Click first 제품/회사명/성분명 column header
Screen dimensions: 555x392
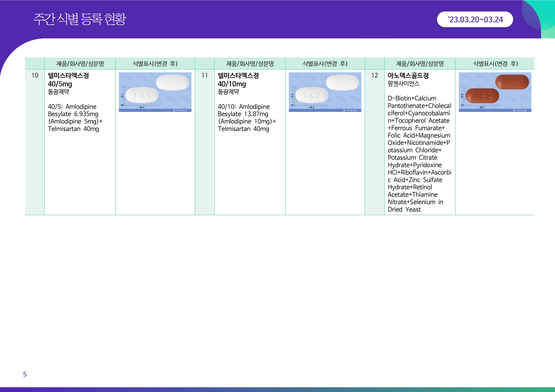(80, 64)
